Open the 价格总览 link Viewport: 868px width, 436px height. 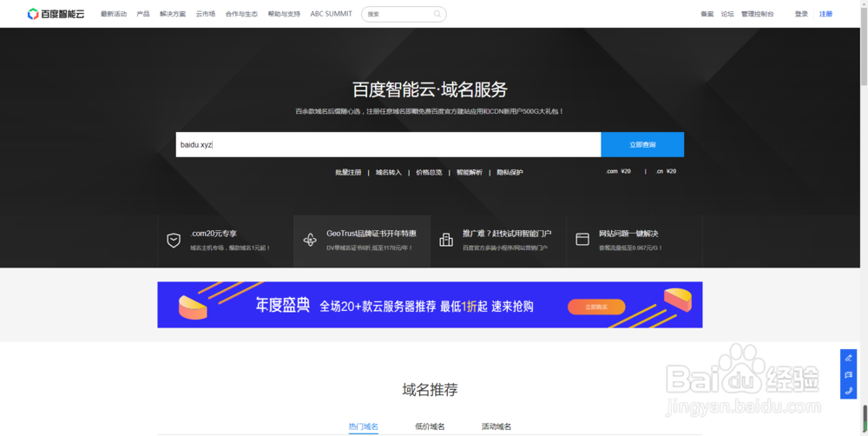(x=429, y=172)
